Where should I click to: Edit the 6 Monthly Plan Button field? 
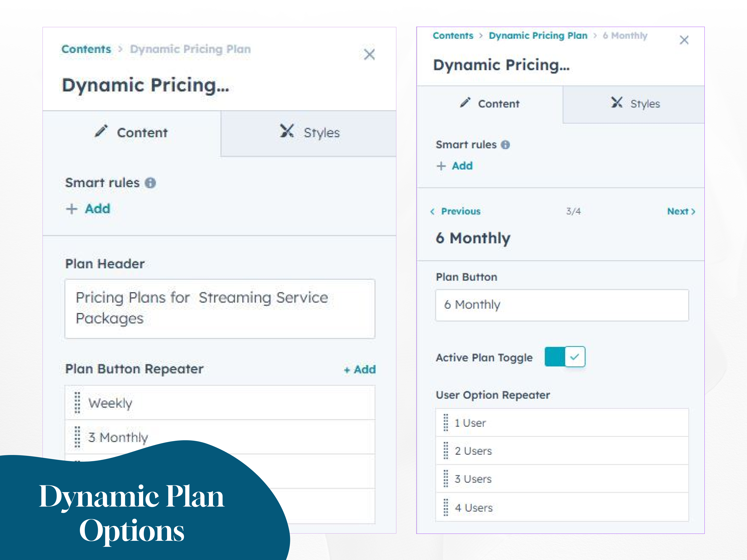tap(562, 304)
